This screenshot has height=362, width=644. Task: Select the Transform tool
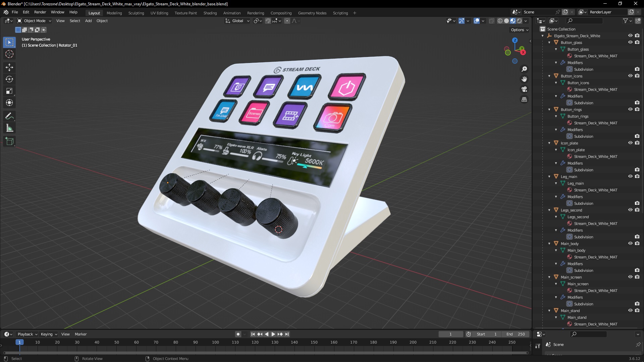pyautogui.click(x=9, y=103)
